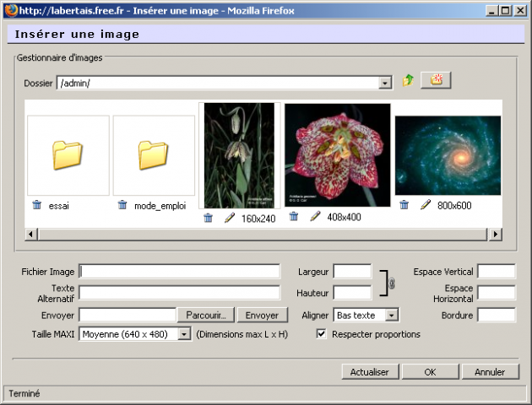The width and height of the screenshot is (532, 405).
Task: Create a new folder with the folder button
Action: 436,80
